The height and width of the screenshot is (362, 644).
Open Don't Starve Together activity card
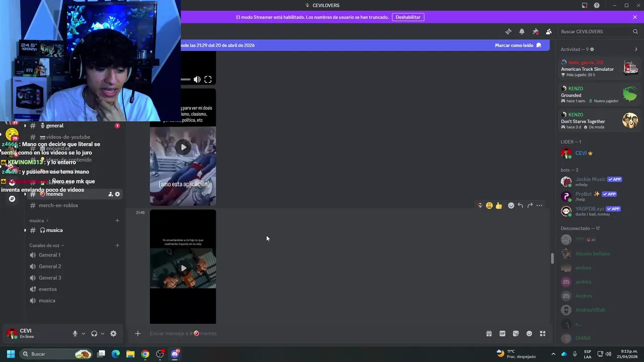click(x=600, y=121)
